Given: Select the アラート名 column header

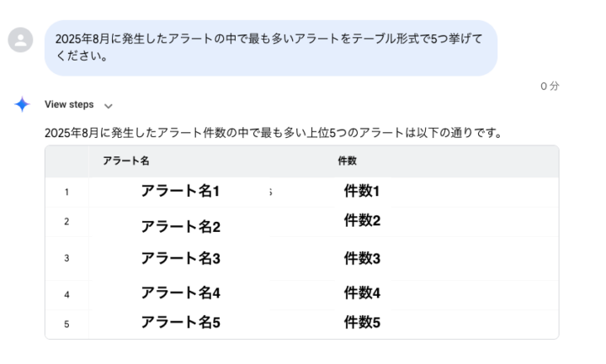Looking at the screenshot, I should click(126, 161).
